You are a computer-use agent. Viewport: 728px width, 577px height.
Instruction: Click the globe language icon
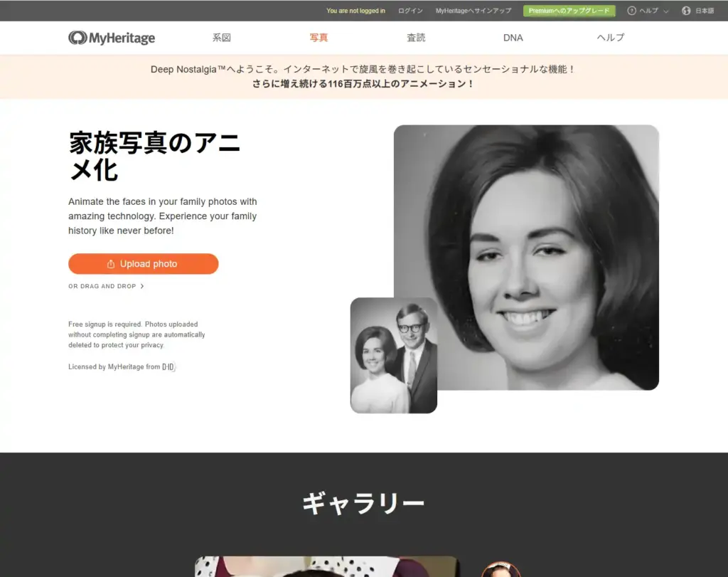point(686,11)
